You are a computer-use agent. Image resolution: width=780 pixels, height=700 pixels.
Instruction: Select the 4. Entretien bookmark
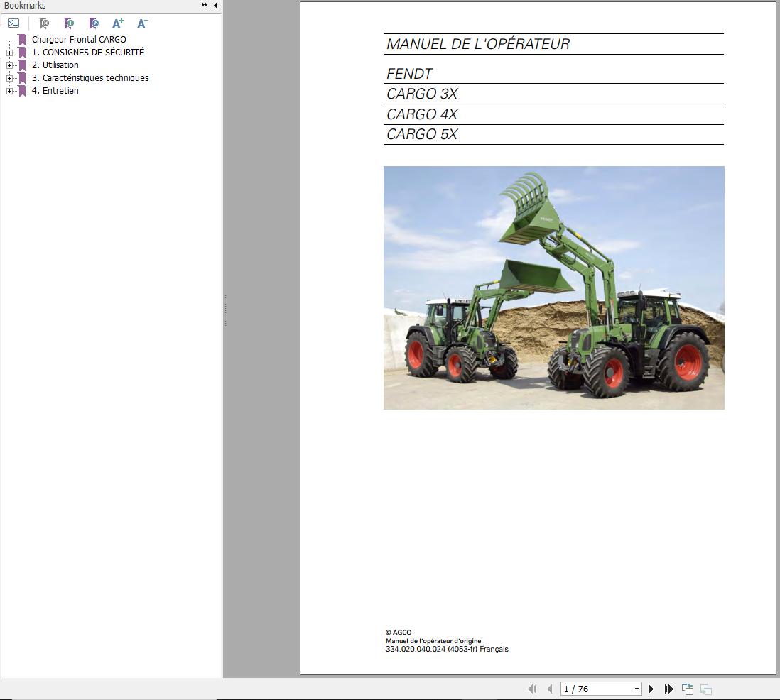[55, 91]
